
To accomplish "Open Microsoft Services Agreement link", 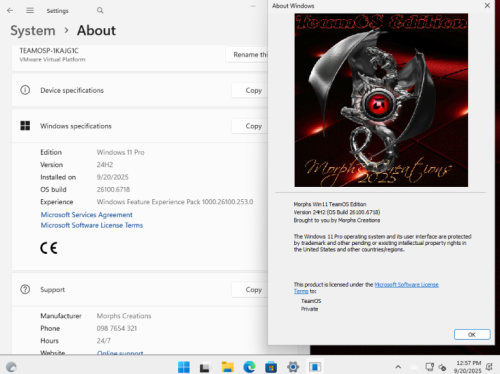I will [87, 215].
